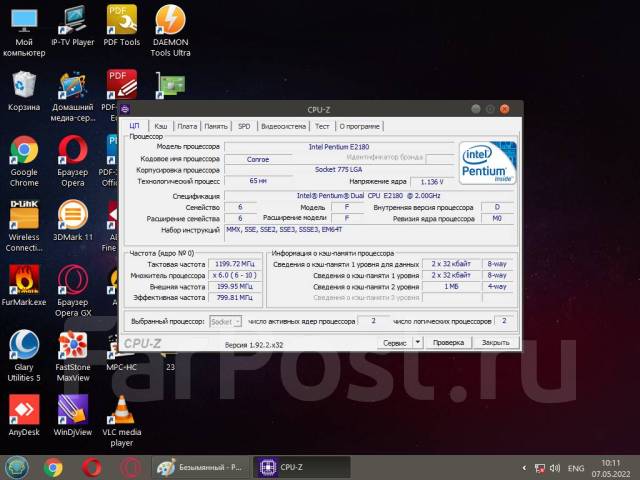Click the volume icon in system tray
Screen dimensions: 640x480
(553, 467)
